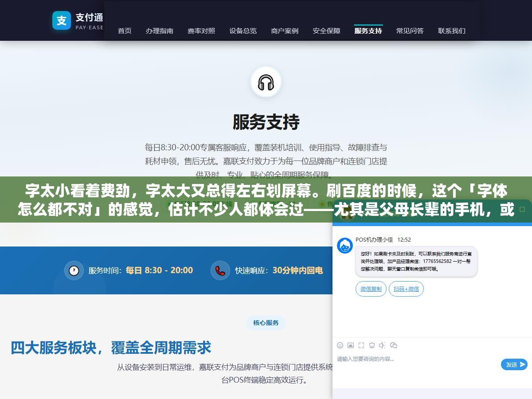The height and width of the screenshot is (399, 532).
Task: Select the active 服务支持 nav item
Action: [368, 31]
